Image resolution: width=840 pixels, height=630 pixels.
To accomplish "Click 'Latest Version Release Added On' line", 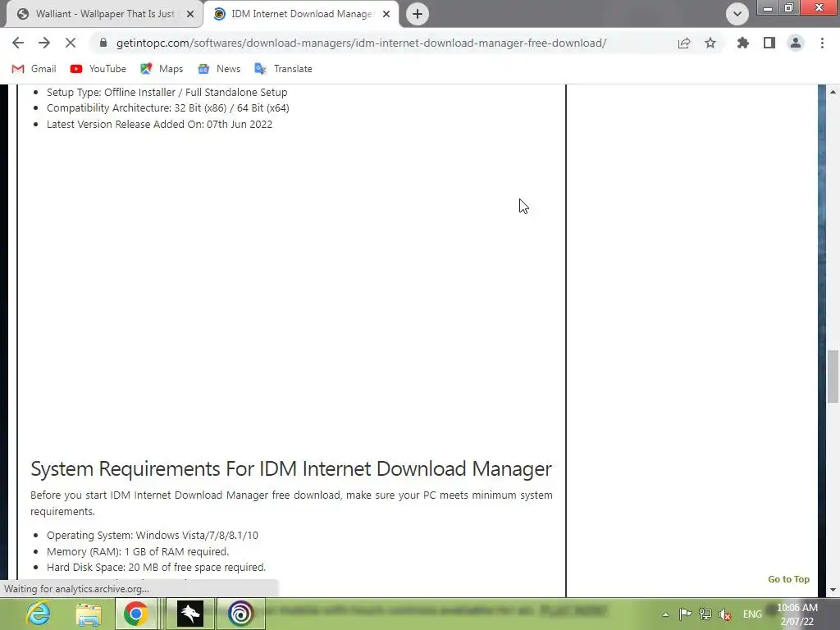I will (x=159, y=125).
